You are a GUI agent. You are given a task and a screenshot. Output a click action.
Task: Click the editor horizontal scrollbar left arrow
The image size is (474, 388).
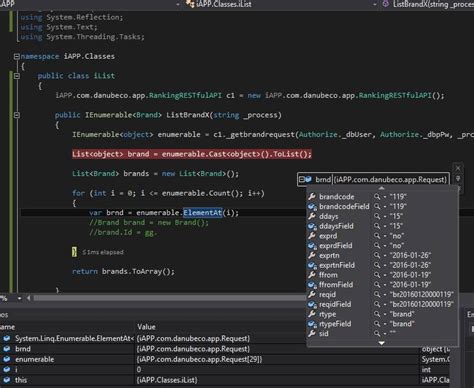tap(29, 298)
